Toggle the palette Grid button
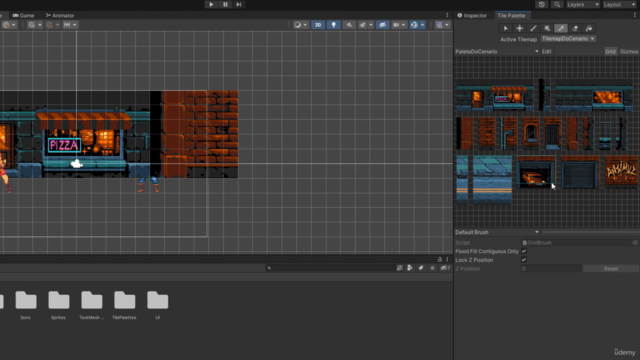640x360 pixels. (610, 51)
